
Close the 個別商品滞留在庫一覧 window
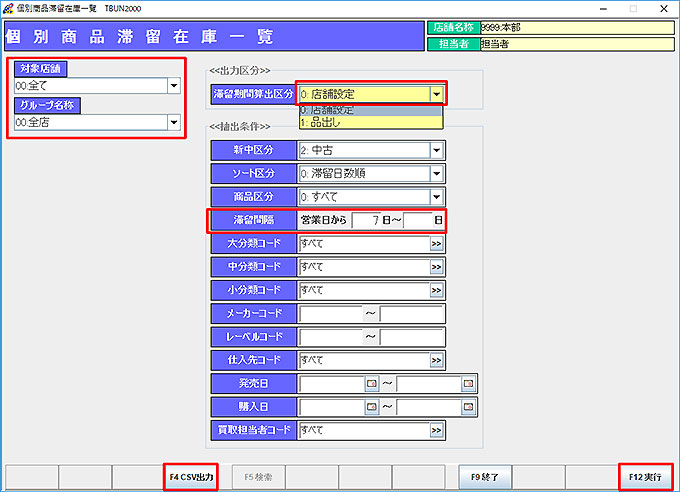coord(664,9)
